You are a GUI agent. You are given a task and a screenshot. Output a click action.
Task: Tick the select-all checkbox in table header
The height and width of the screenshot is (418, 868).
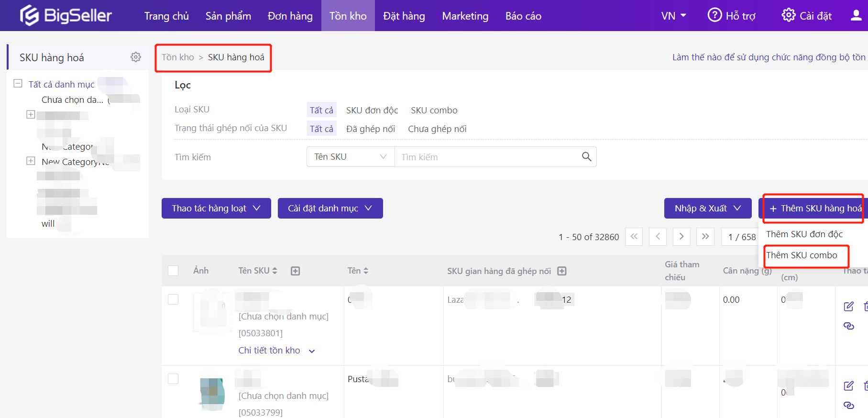[173, 271]
